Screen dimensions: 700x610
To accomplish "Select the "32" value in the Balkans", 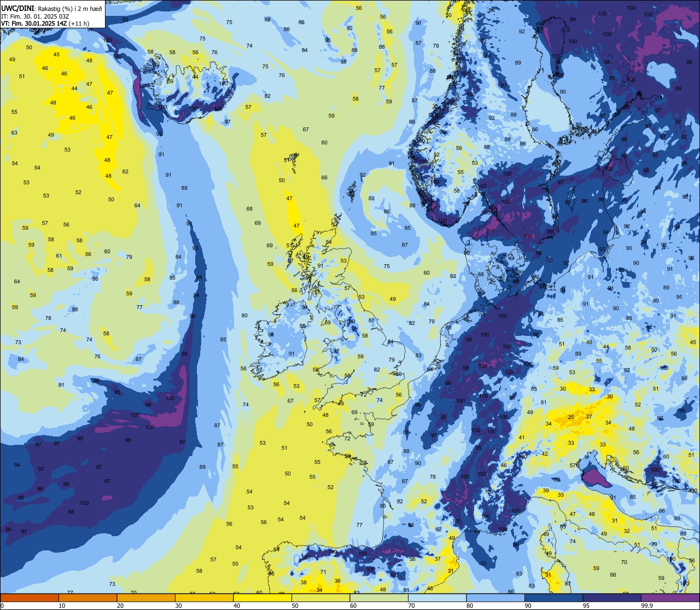I will 627,531.
